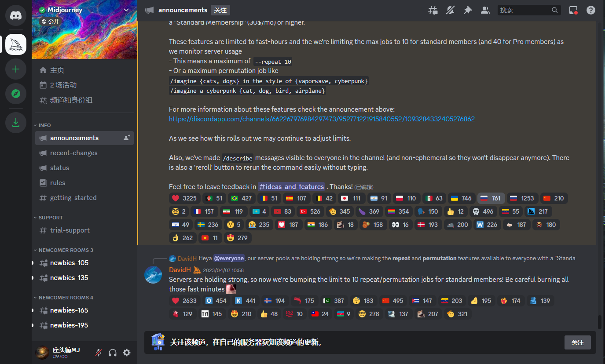Image resolution: width=605 pixels, height=364 pixels.
Task: Open the getting-started channel
Action: [x=84, y=198]
